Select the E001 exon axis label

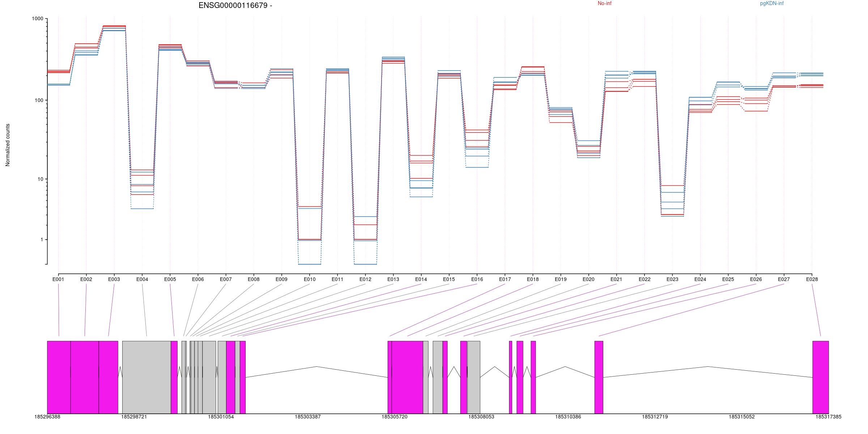[58, 279]
